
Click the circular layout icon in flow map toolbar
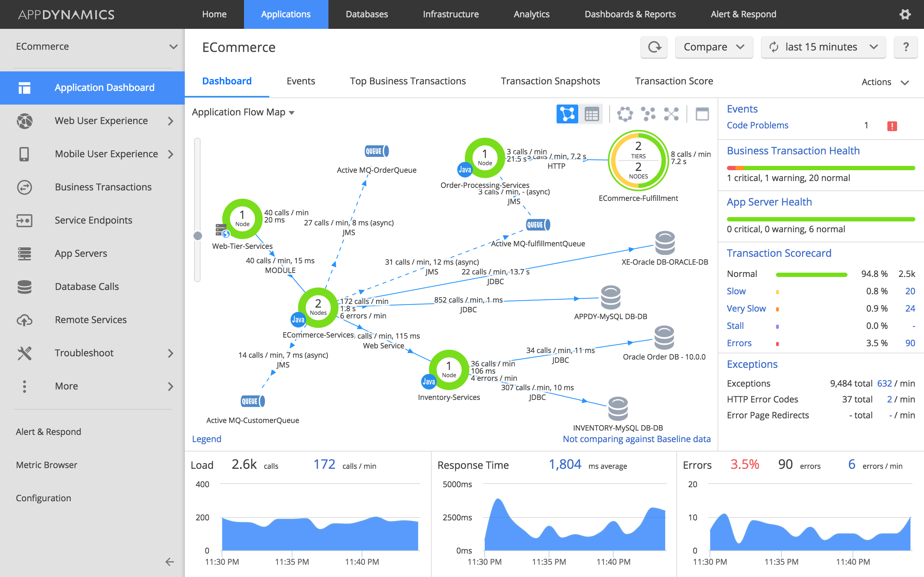click(x=625, y=114)
